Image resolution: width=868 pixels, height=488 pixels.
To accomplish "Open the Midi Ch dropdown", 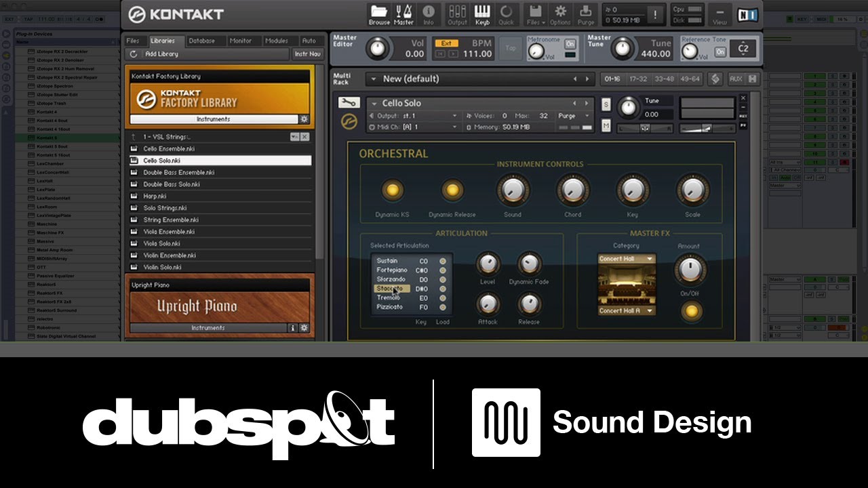I will click(414, 127).
